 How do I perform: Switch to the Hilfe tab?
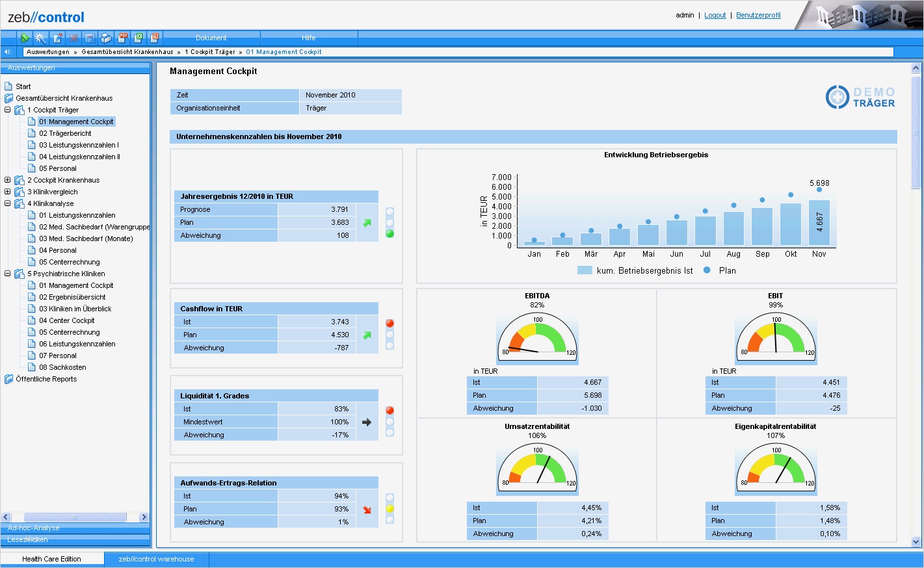308,38
